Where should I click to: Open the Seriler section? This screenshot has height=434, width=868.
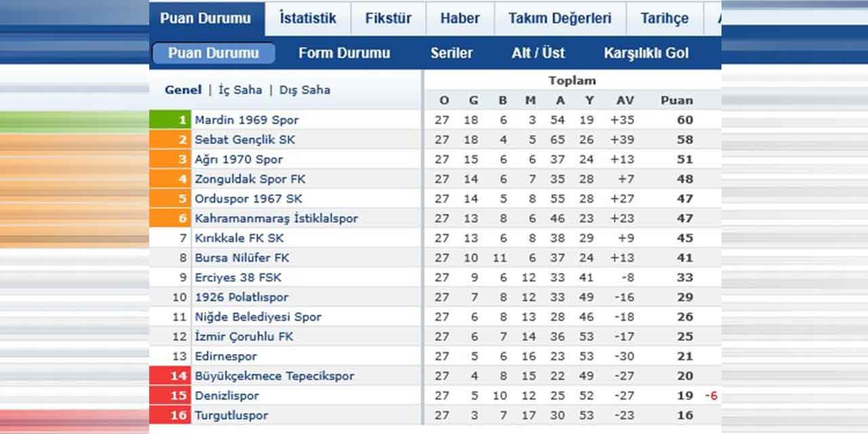(452, 53)
